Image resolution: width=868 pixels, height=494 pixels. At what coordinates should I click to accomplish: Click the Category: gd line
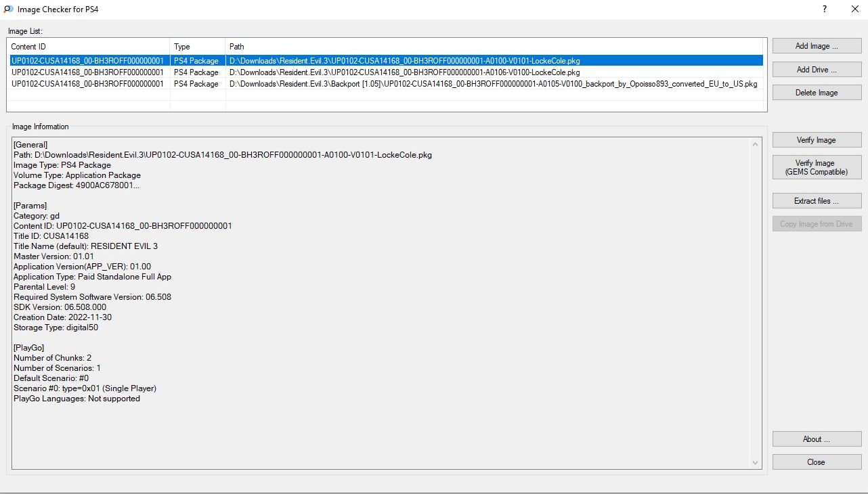37,216
